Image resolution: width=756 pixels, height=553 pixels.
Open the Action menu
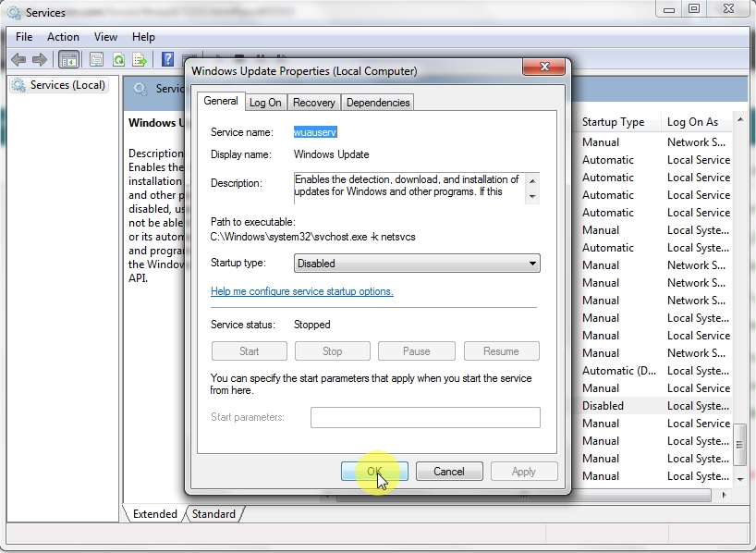click(63, 37)
